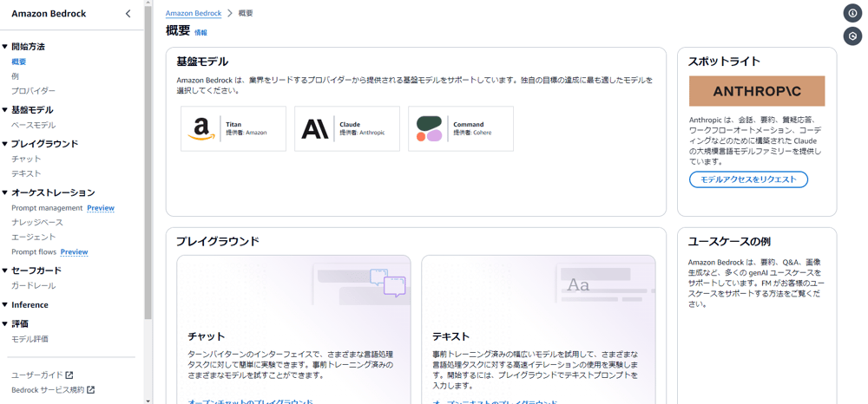Collapse the 評価 section

click(5, 324)
